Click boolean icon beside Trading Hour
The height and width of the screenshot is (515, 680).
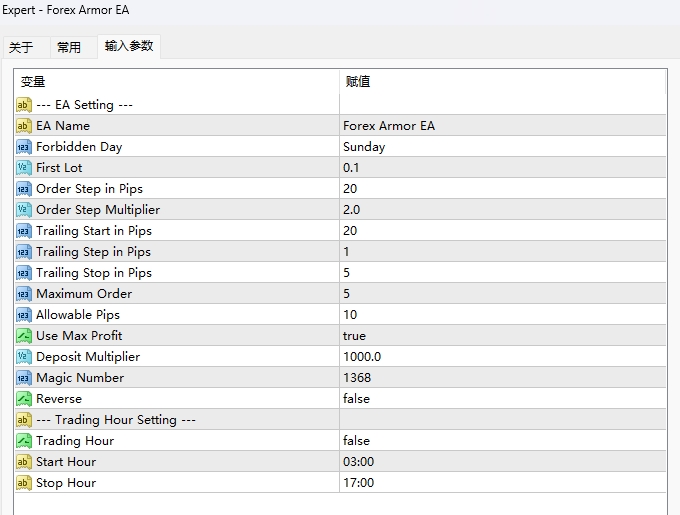[x=24, y=441]
